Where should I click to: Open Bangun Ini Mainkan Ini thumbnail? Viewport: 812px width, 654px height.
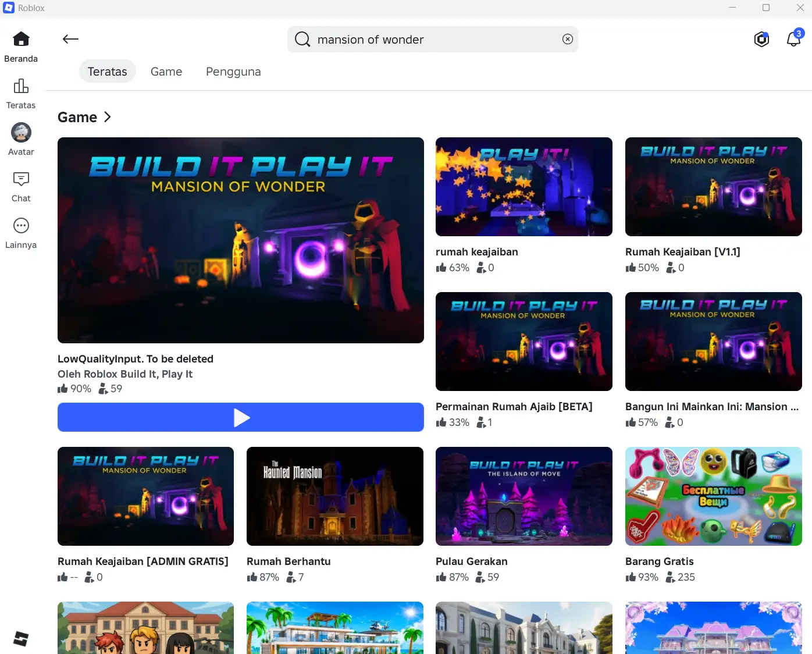click(x=714, y=342)
